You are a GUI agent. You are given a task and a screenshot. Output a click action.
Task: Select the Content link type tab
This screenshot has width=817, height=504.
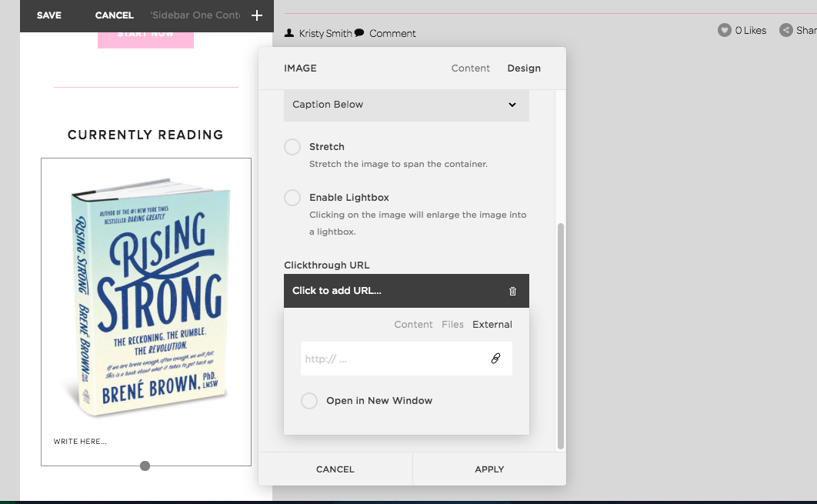point(413,324)
